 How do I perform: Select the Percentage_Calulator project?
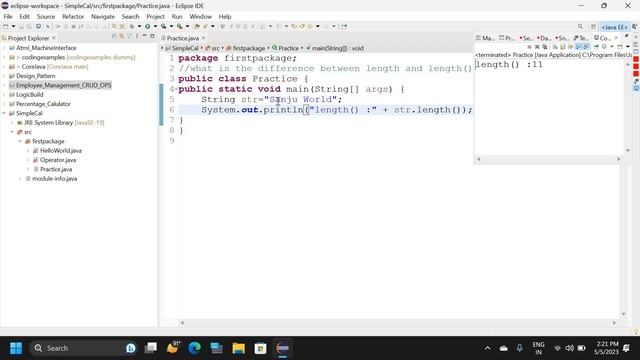(x=43, y=104)
